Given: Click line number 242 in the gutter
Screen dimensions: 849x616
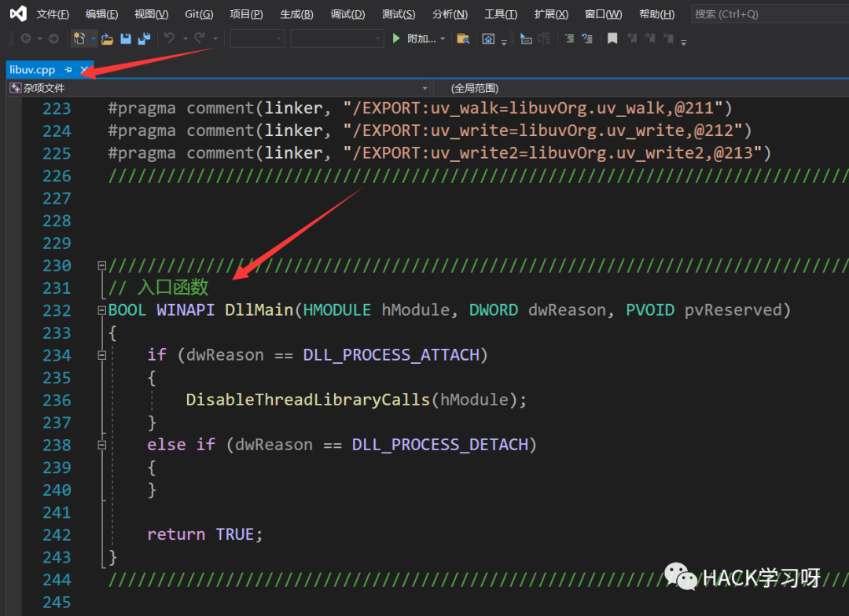Looking at the screenshot, I should coord(57,535).
